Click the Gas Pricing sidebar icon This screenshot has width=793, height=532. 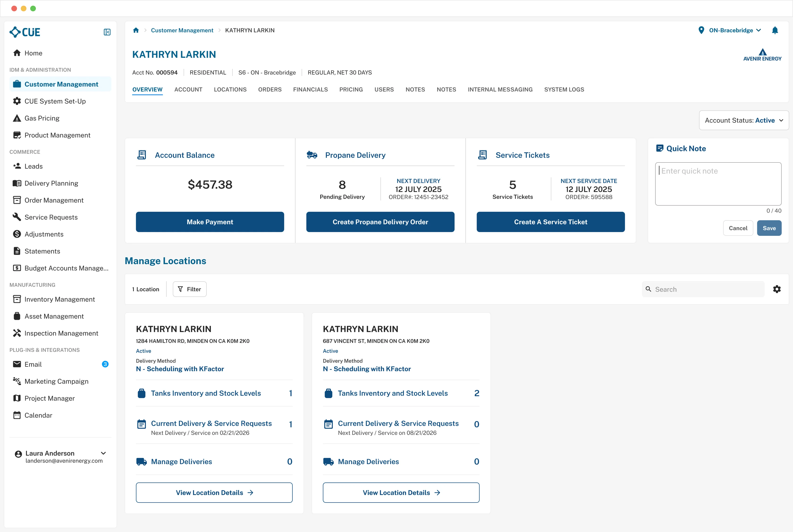[17, 118]
